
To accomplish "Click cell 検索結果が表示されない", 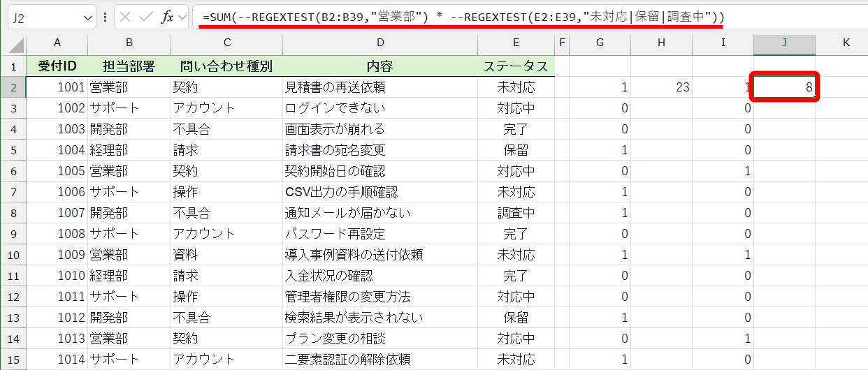I will (x=380, y=318).
